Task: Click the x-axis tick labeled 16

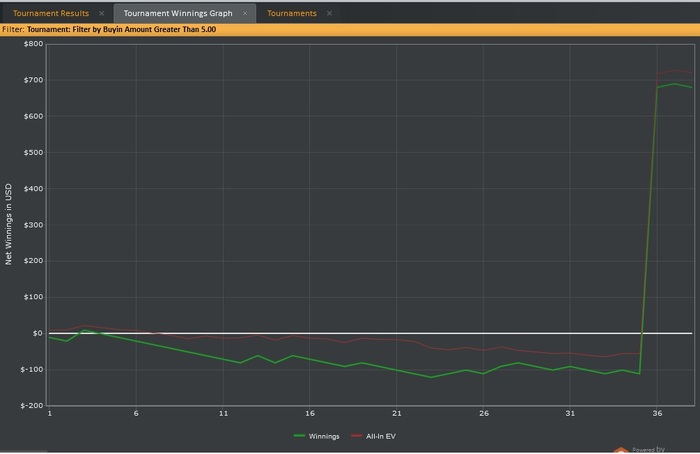Action: 310,413
